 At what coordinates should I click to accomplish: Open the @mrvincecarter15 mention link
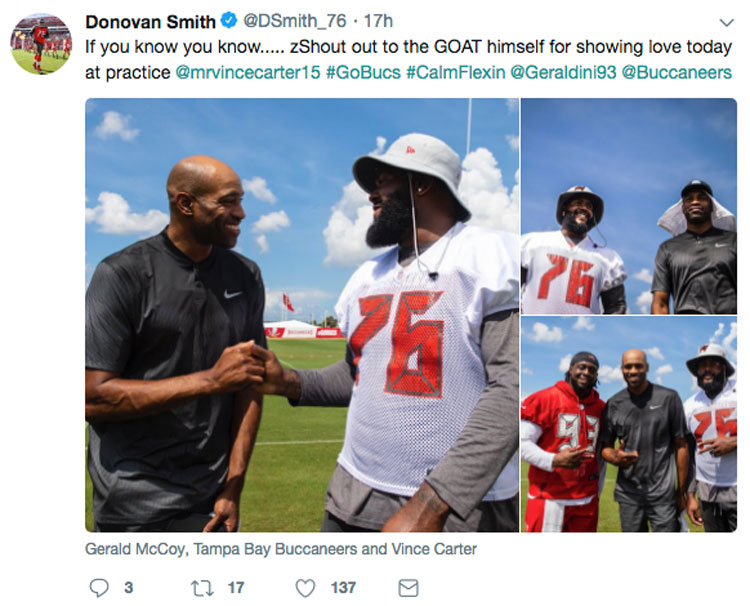[x=248, y=73]
